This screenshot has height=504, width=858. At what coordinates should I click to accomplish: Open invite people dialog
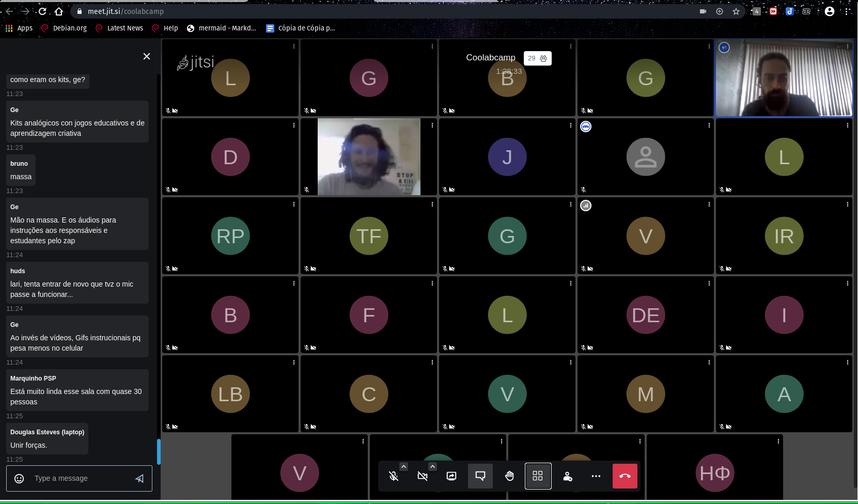pyautogui.click(x=567, y=476)
